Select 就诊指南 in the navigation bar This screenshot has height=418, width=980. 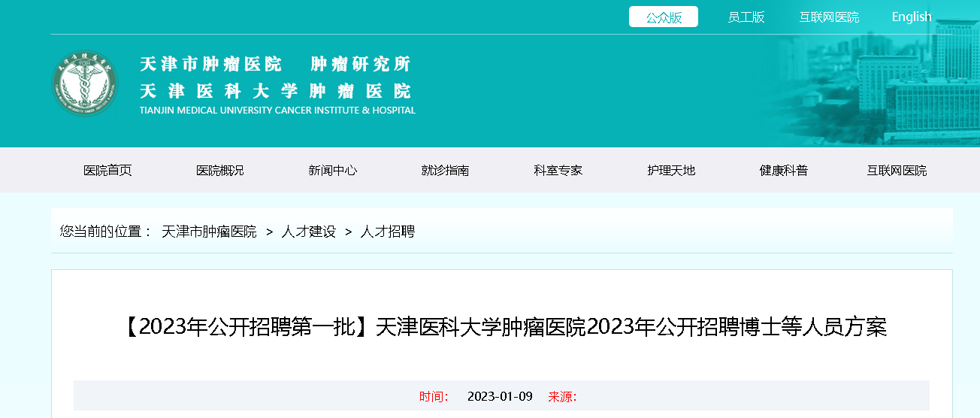(x=446, y=171)
